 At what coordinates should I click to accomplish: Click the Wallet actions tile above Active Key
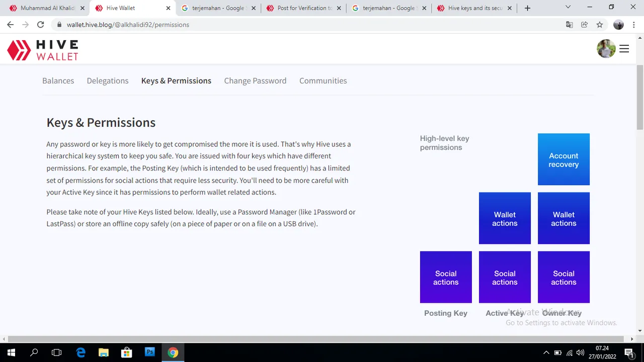505,218
